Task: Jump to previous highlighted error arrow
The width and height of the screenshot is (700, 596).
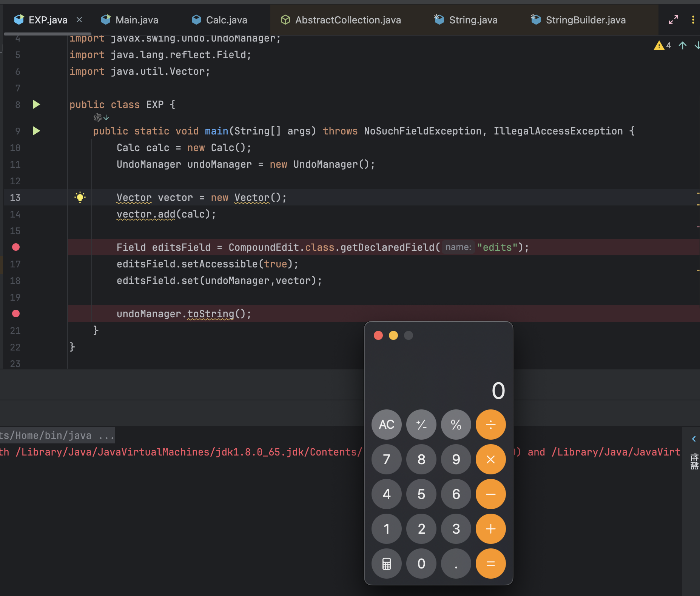Action: pos(682,46)
